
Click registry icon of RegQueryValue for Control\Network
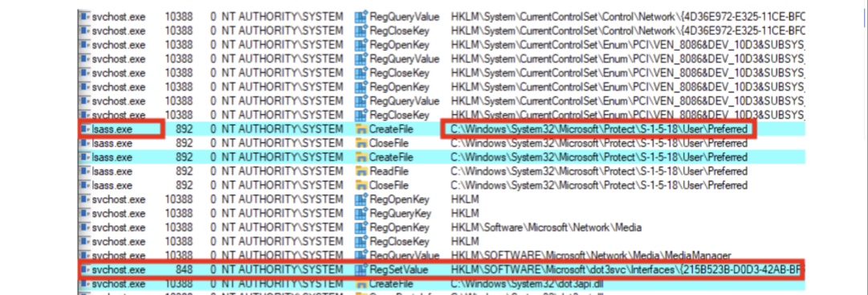coord(361,17)
